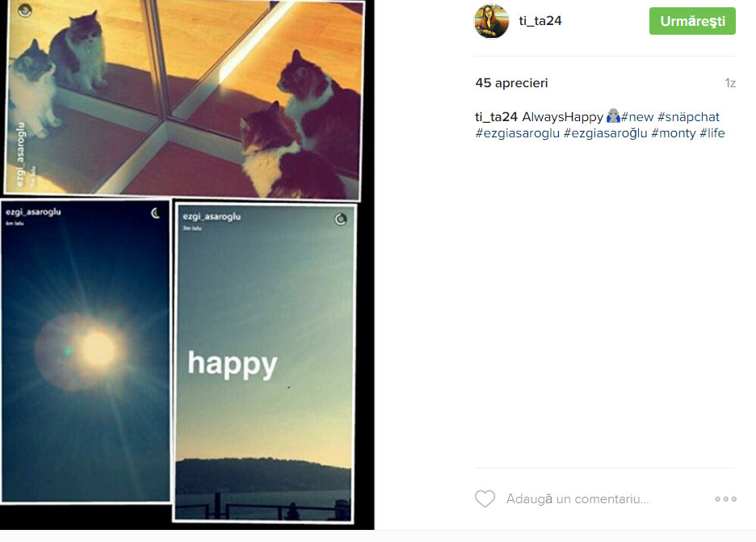Open the #snäpchat hashtag
The image size is (756, 542).
pos(688,116)
